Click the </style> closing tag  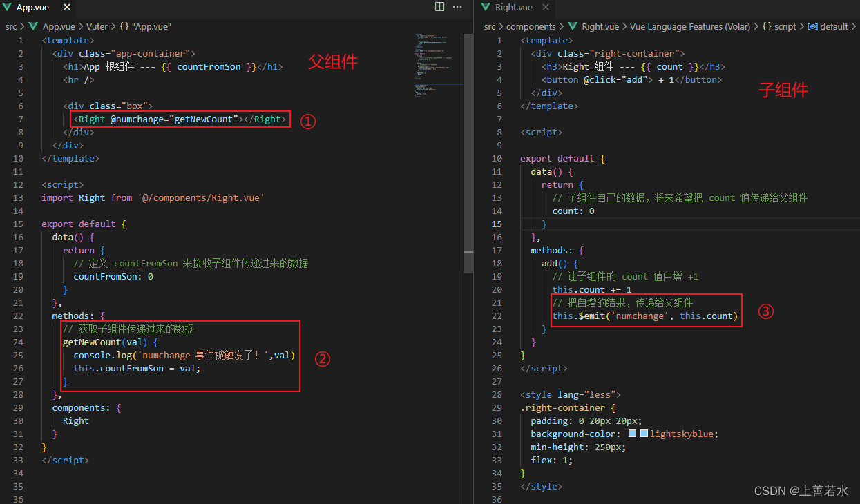tap(542, 487)
